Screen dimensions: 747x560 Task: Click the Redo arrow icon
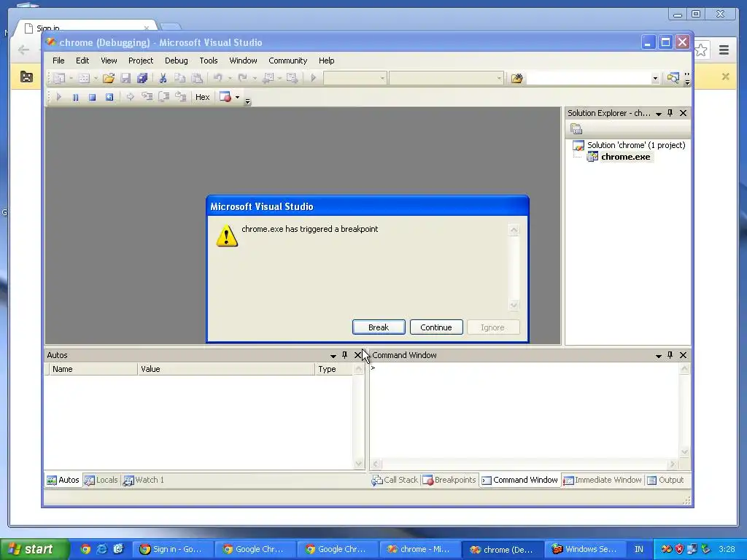point(242,78)
